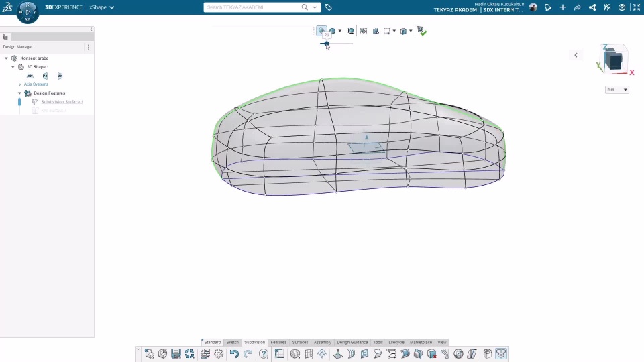
Task: Select the diamond mesh subdivision tool
Action: tap(322, 354)
